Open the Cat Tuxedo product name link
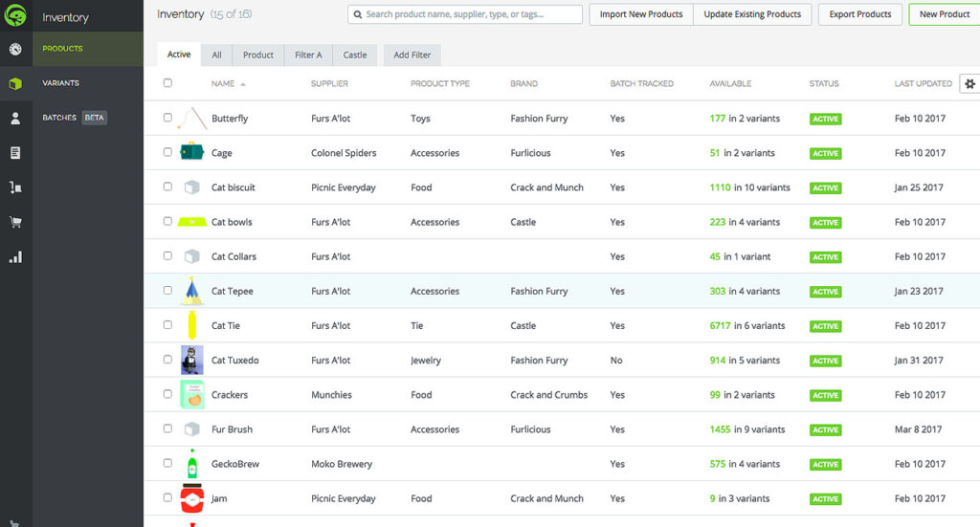980x527 pixels. tap(235, 361)
